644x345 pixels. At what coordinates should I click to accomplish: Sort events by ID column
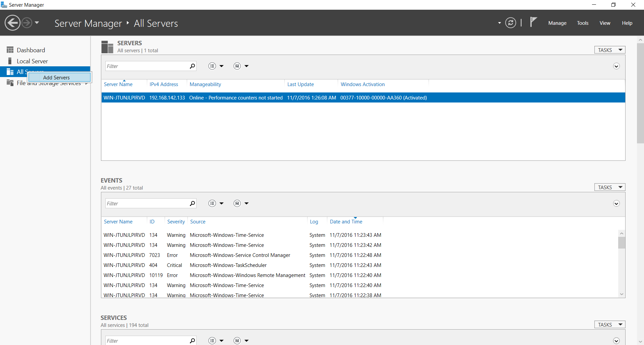[x=152, y=222]
